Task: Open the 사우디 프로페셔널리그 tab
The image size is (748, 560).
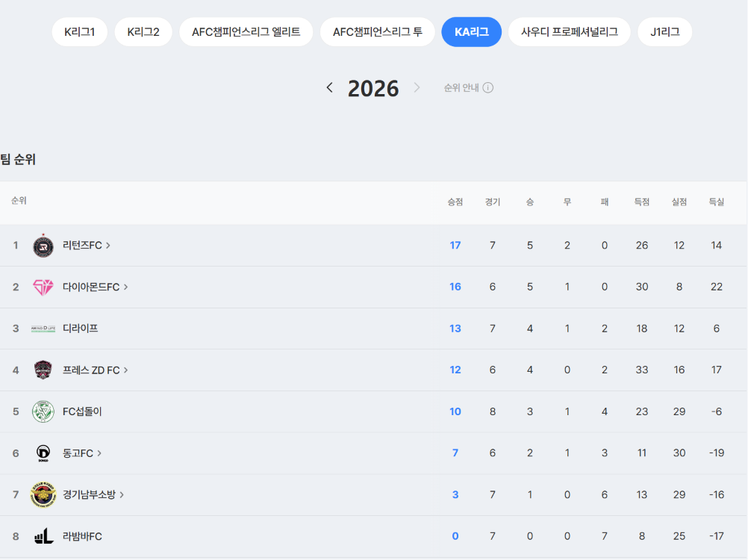Action: 570,32
